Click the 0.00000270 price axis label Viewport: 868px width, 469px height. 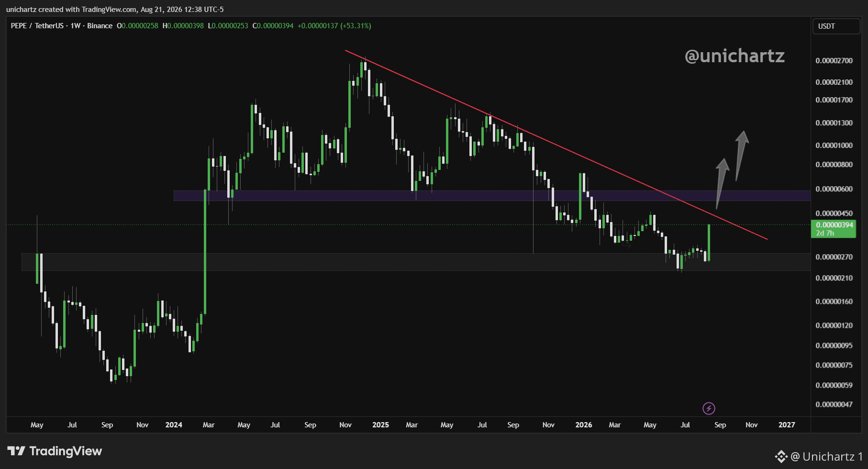(834, 257)
